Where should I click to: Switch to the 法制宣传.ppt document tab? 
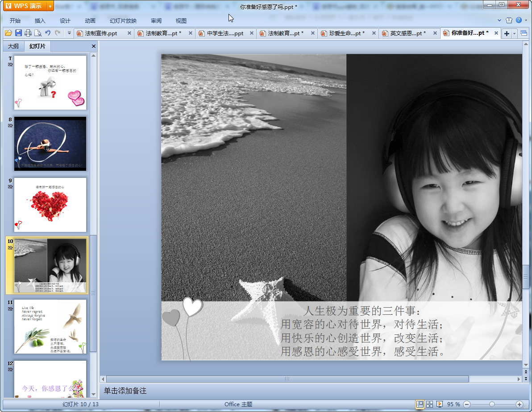point(101,33)
